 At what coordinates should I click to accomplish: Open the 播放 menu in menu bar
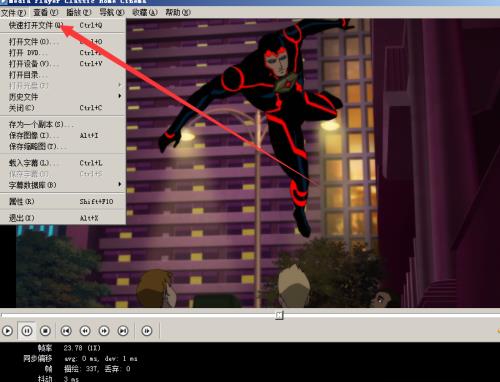click(78, 13)
